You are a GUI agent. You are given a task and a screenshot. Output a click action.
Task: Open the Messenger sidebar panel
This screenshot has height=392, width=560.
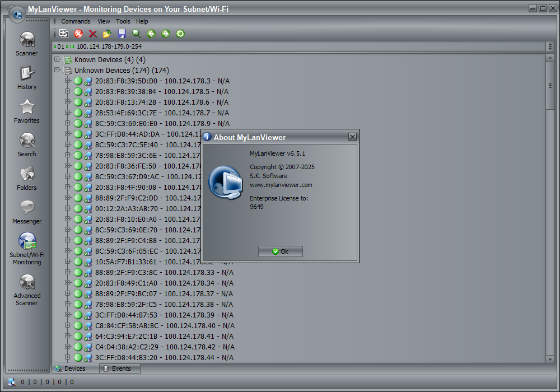pos(27,212)
